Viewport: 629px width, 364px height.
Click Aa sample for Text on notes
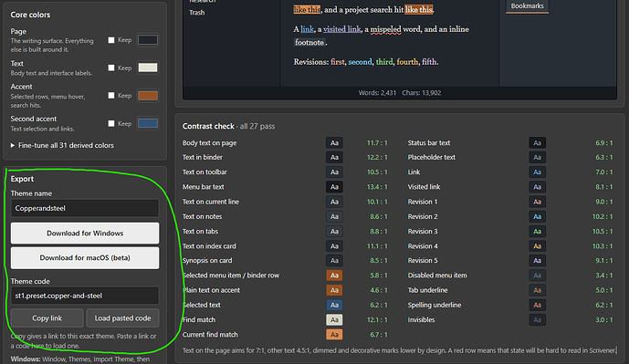coord(334,216)
